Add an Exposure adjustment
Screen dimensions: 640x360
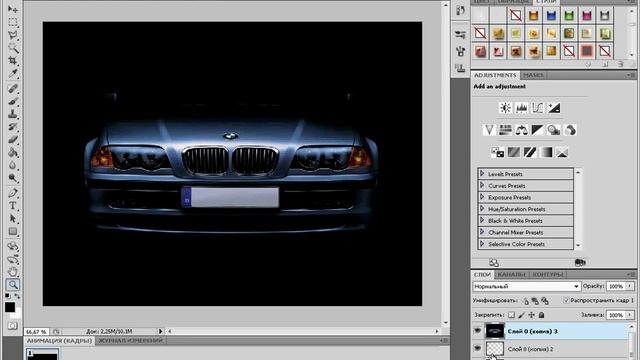[x=554, y=108]
